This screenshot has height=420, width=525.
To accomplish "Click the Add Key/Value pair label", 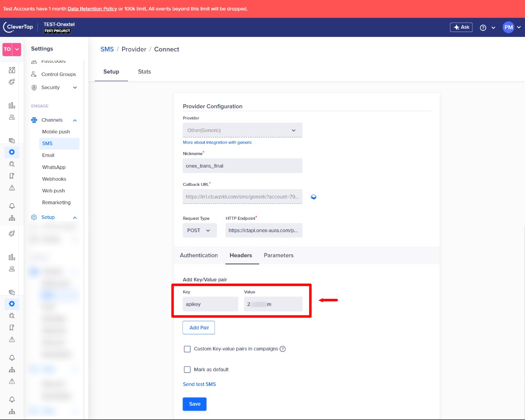I will pyautogui.click(x=205, y=280).
